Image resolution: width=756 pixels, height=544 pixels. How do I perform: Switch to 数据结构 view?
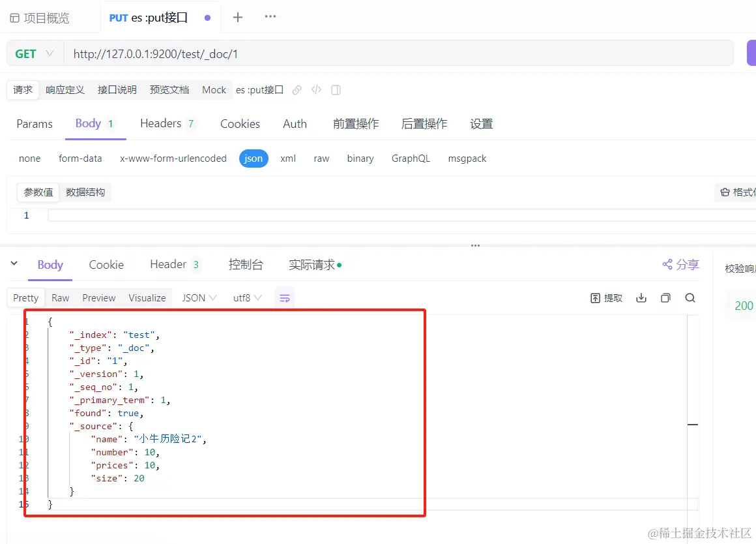[85, 192]
